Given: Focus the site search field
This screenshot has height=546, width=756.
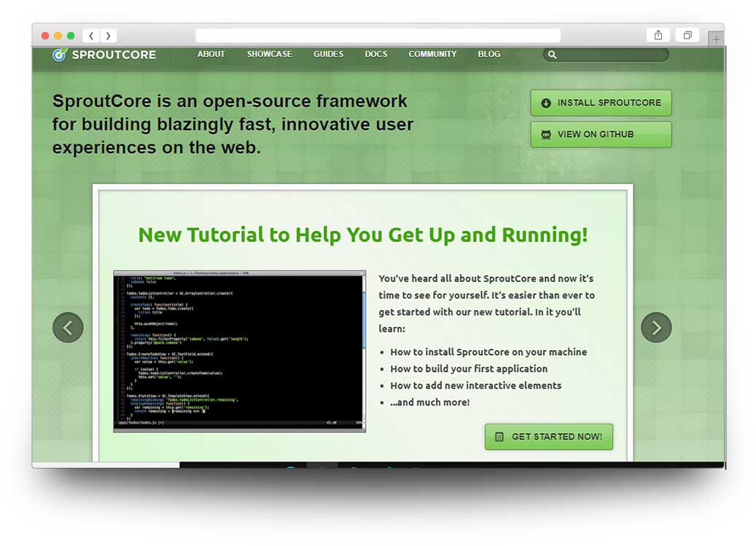Looking at the screenshot, I should point(606,55).
